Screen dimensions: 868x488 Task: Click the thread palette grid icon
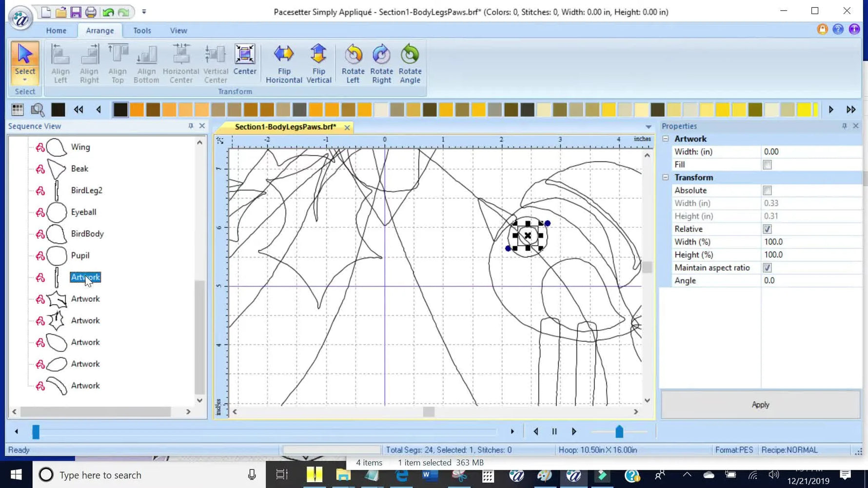click(x=17, y=109)
